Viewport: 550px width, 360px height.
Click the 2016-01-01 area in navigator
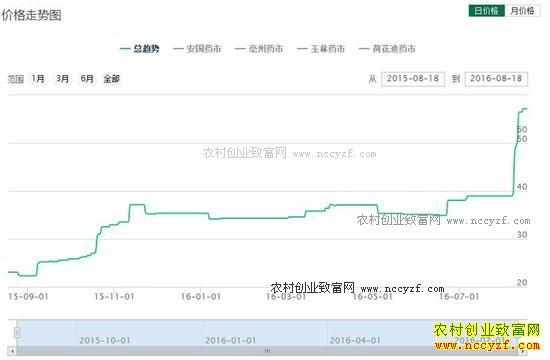(230, 340)
